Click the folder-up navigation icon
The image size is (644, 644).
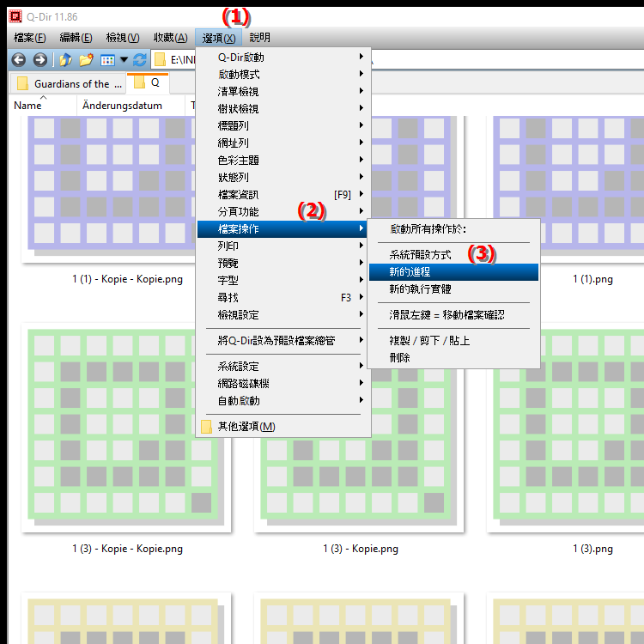click(65, 60)
